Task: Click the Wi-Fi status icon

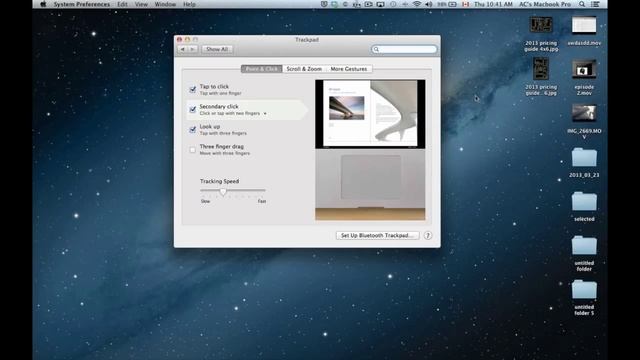Action: pos(417,4)
